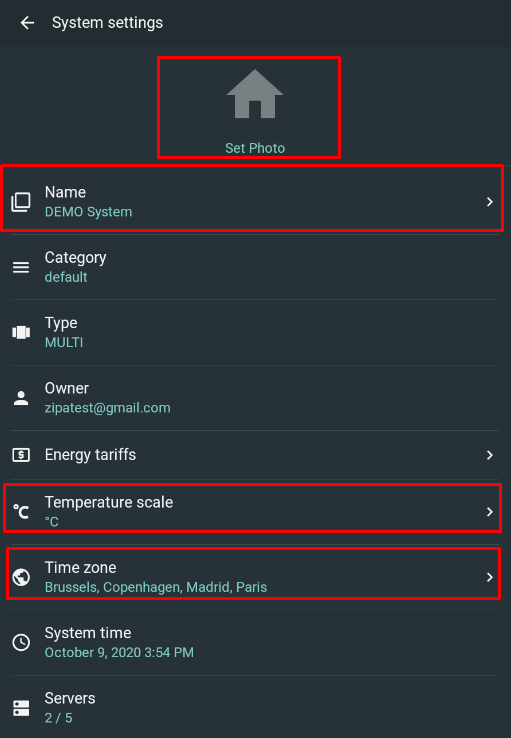
Task: Click the Owner person icon
Action: click(x=21, y=398)
